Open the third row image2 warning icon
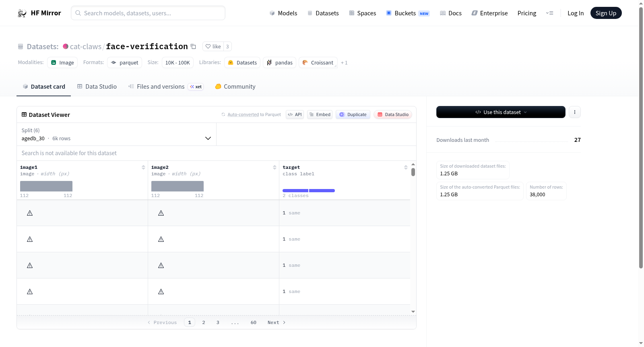This screenshot has width=644, height=347. pos(161,265)
